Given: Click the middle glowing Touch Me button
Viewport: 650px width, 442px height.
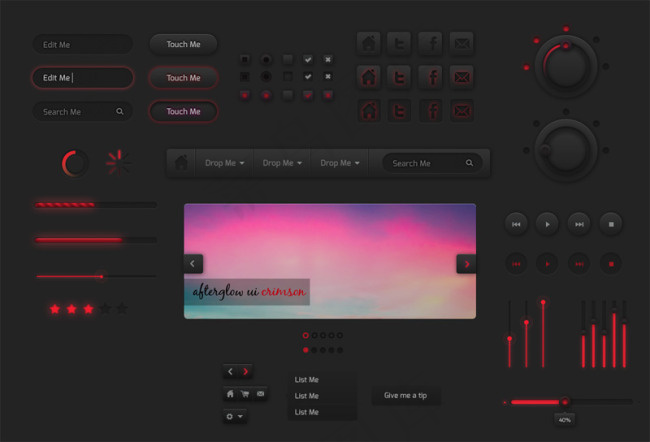Looking at the screenshot, I should tap(183, 78).
